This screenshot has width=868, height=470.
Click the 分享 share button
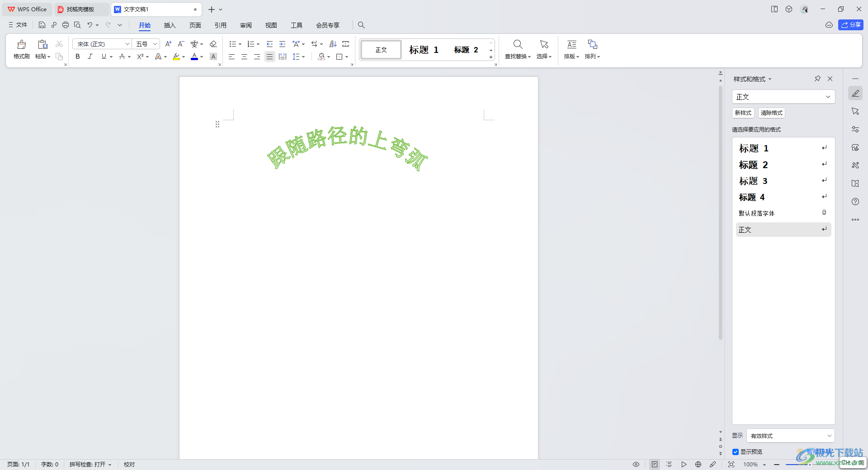(850, 25)
